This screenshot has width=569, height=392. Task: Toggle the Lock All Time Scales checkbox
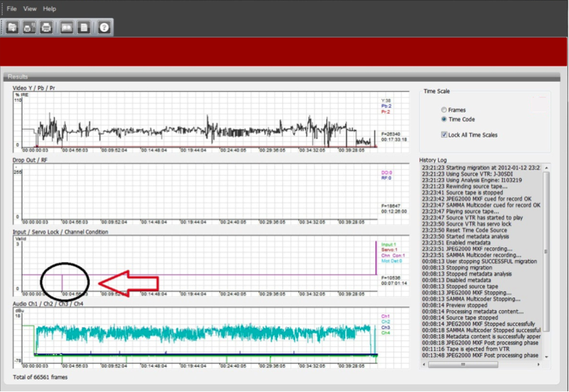444,135
